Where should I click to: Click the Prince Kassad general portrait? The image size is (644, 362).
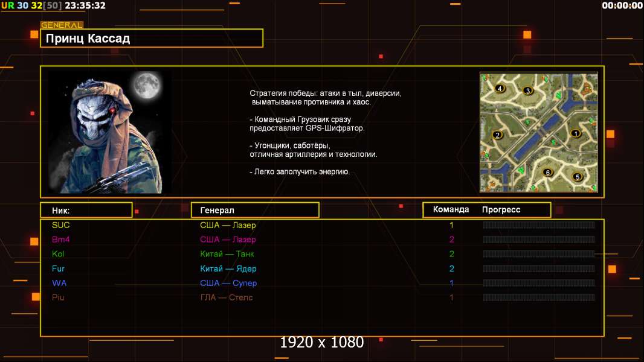[x=110, y=132]
